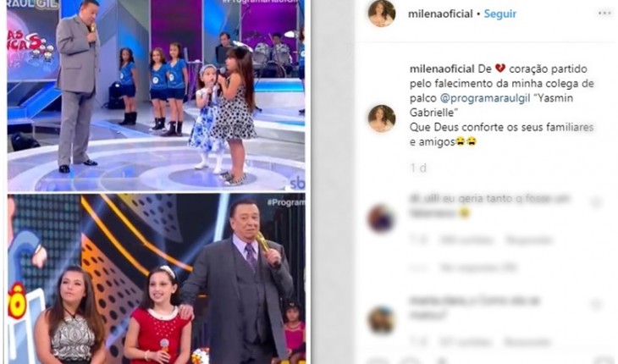Open second commenter's round profile avatar

pos(381,319)
